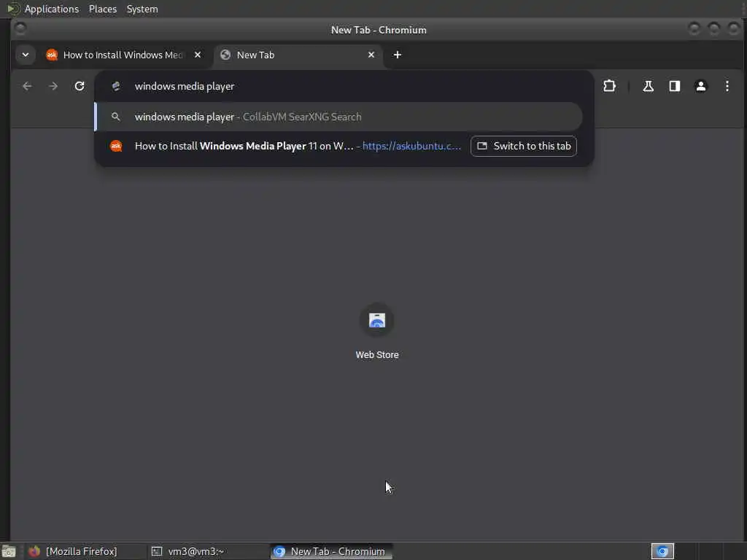Viewport: 747px width, 560px height.
Task: Open the three-dot Chromium menu
Action: click(x=727, y=86)
